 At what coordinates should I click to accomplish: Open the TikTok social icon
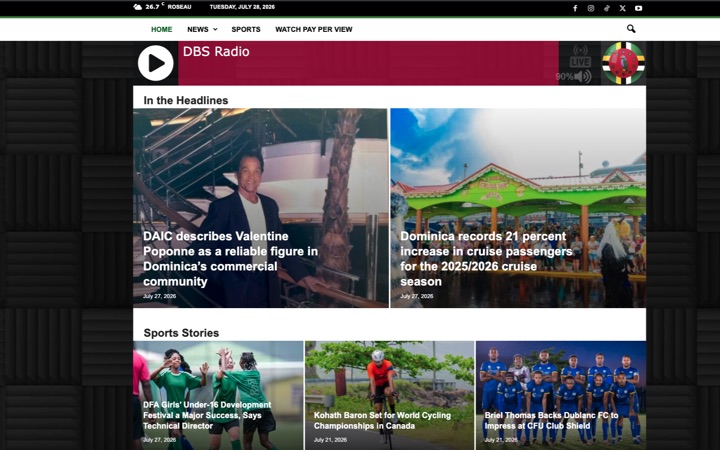pos(607,8)
